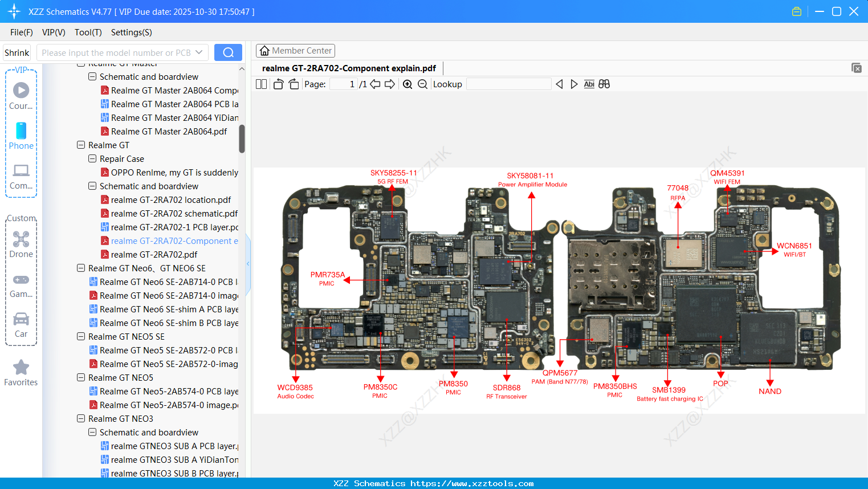This screenshot has width=868, height=489.
Task: Click the binoculars find icon
Action: [x=604, y=84]
